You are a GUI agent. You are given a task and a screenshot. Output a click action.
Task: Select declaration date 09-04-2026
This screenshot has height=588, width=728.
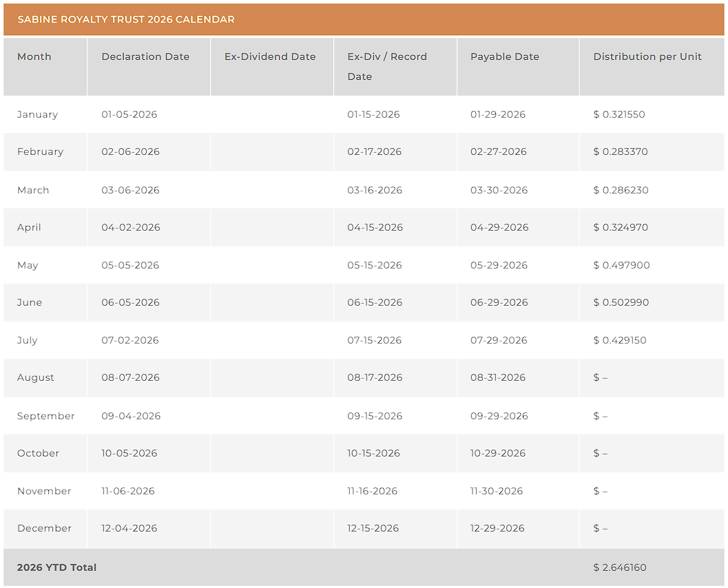(x=132, y=416)
